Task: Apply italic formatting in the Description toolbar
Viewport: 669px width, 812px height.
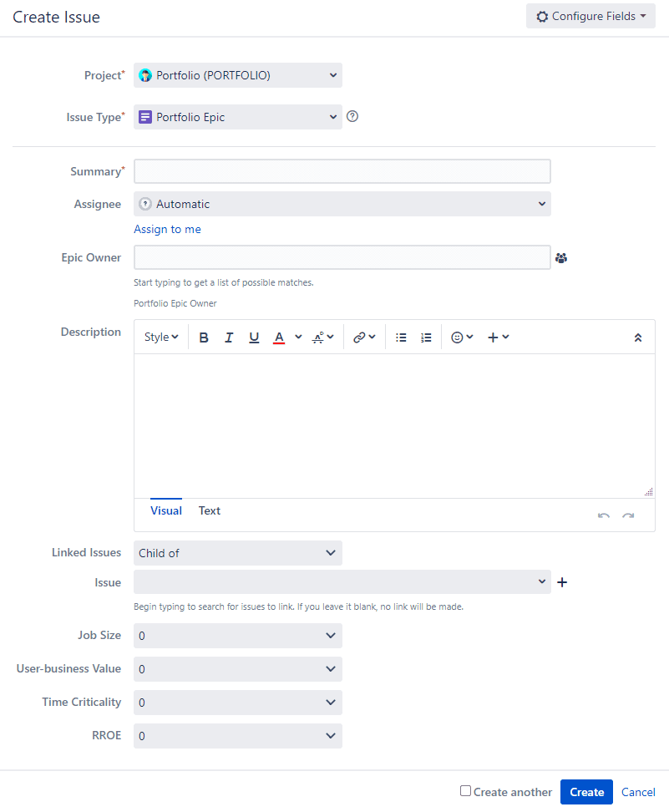Action: pos(229,337)
